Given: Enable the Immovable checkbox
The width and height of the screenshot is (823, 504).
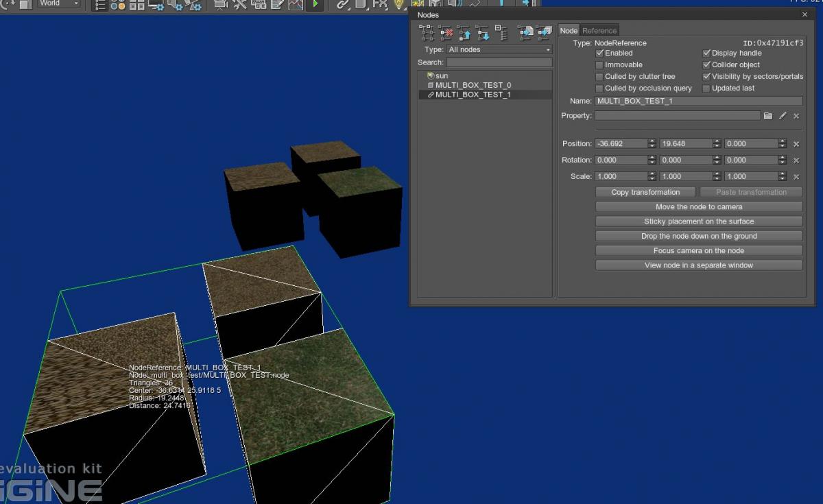Looking at the screenshot, I should [600, 65].
